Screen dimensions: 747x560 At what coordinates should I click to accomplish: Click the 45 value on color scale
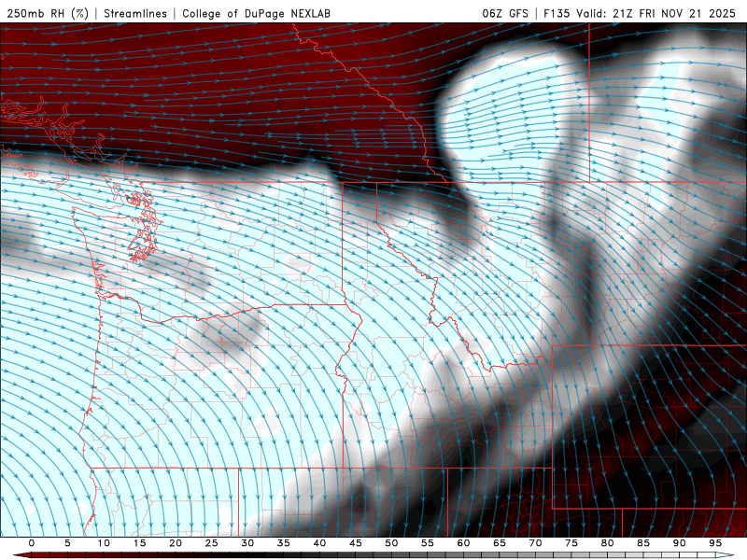click(x=356, y=543)
